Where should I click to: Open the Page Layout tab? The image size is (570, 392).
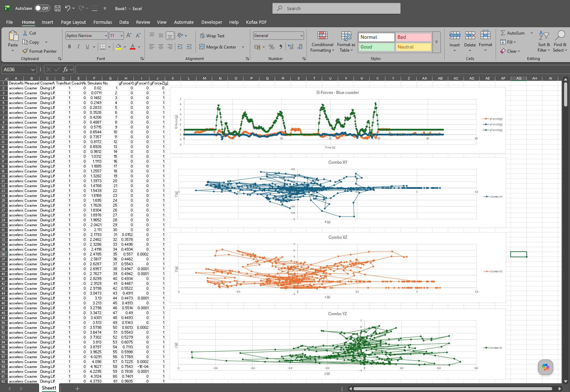(73, 22)
